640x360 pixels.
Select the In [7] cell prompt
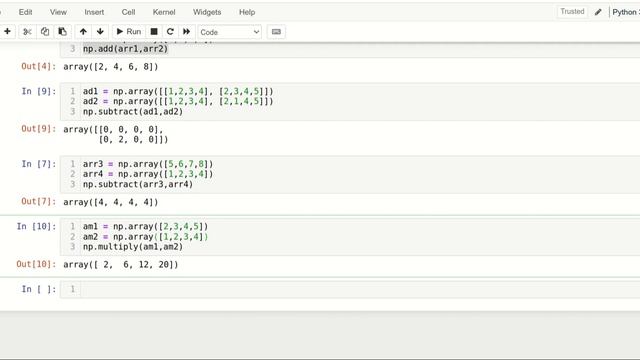pyautogui.click(x=38, y=164)
